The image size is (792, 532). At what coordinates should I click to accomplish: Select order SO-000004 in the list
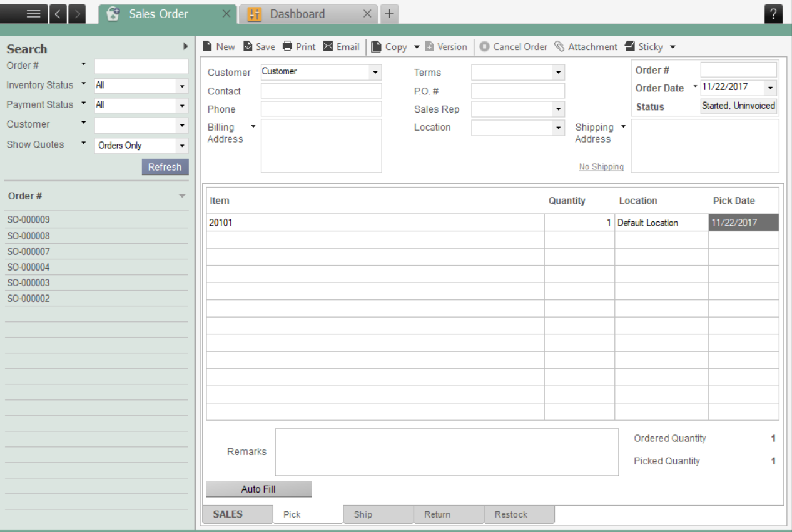coord(96,267)
